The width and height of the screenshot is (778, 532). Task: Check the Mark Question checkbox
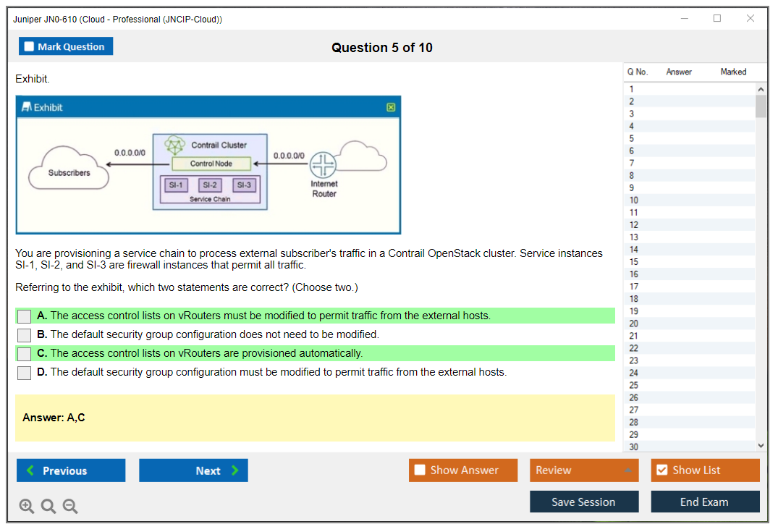pos(30,47)
